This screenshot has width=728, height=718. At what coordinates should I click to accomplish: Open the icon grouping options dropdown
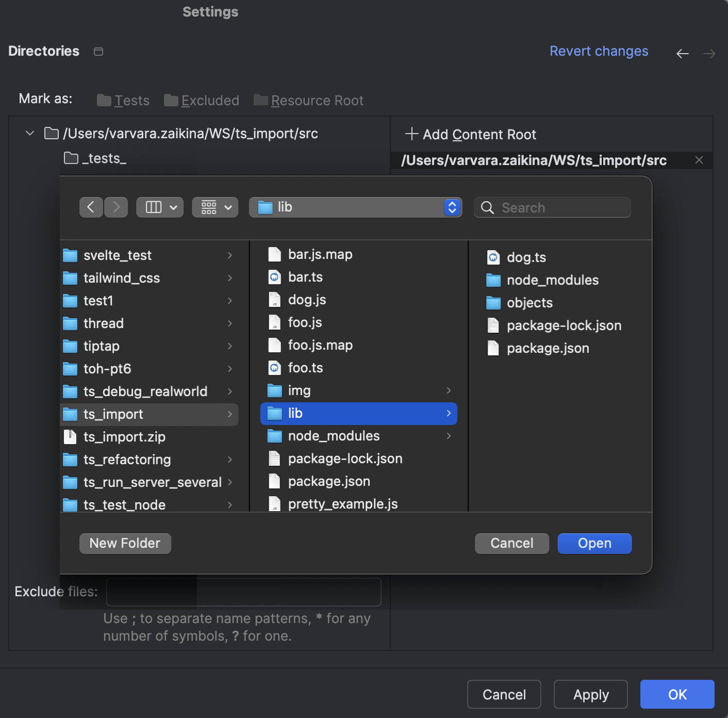tap(215, 207)
